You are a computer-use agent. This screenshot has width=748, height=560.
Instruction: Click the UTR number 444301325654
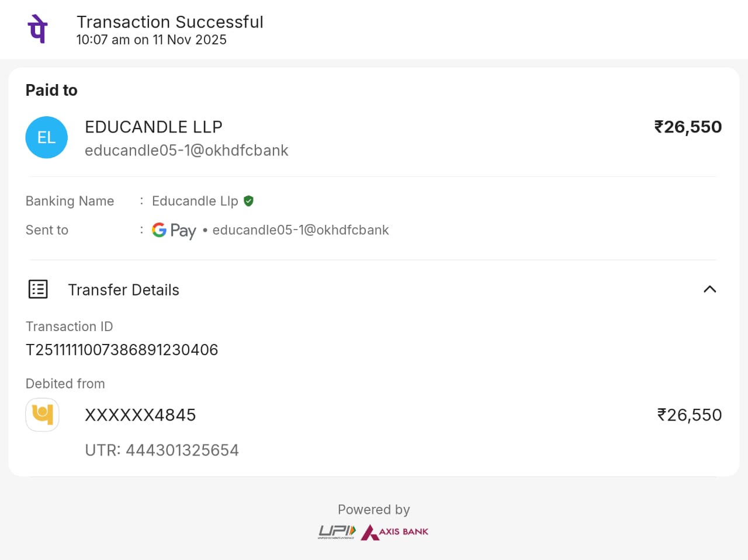coord(182,450)
